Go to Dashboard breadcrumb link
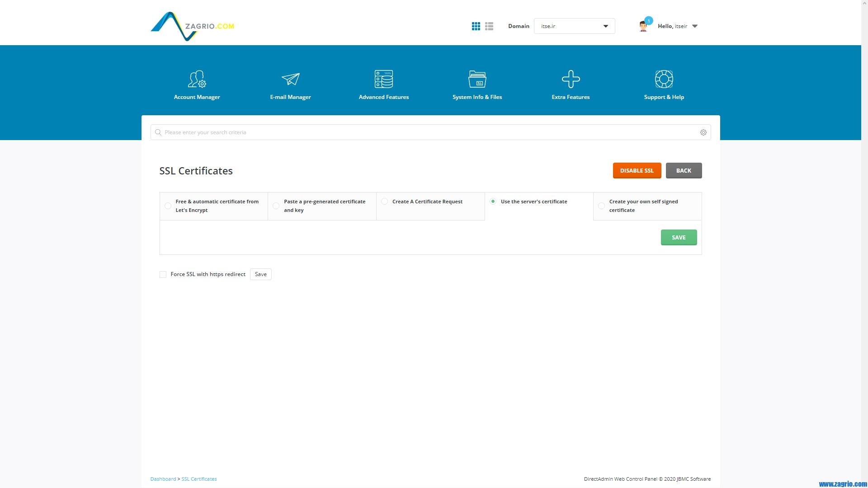 click(163, 479)
